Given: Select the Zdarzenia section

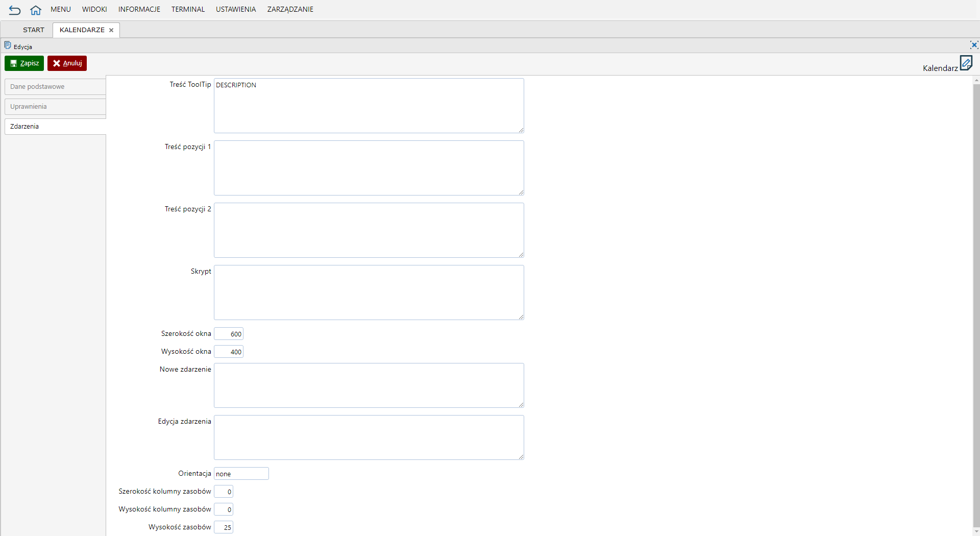Looking at the screenshot, I should coord(55,127).
